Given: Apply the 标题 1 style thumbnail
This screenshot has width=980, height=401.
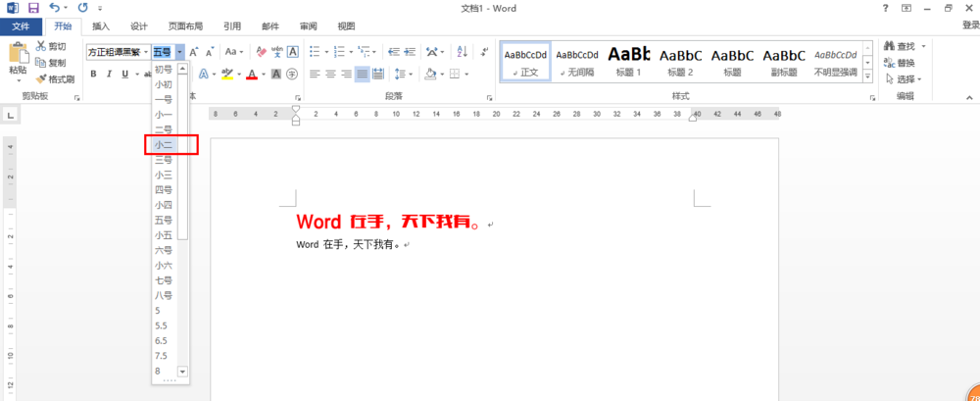Looking at the screenshot, I should 628,61.
